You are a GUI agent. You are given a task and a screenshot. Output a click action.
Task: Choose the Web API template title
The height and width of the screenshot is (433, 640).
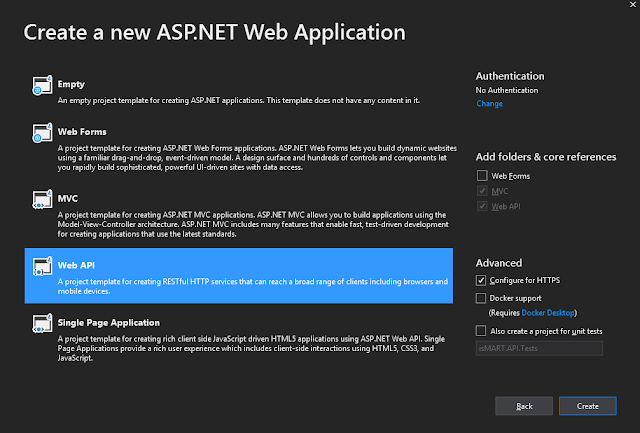click(x=76, y=265)
